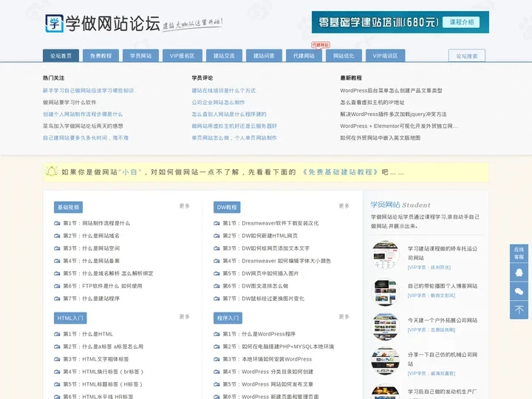Click video icon for 本地环境如何安装WordPress

tap(216, 359)
